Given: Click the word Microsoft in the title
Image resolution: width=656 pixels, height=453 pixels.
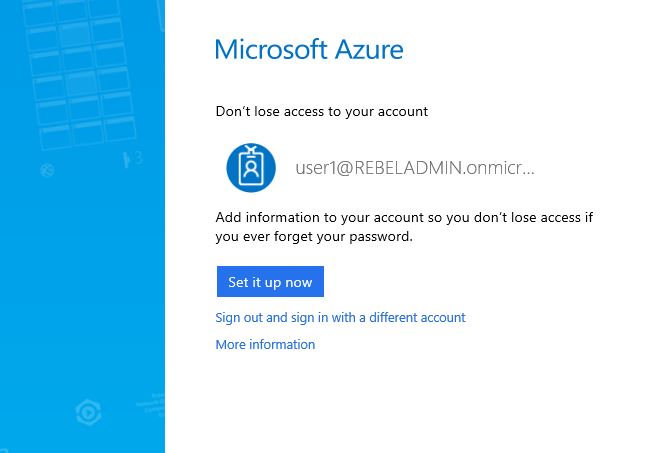Looking at the screenshot, I should 270,49.
